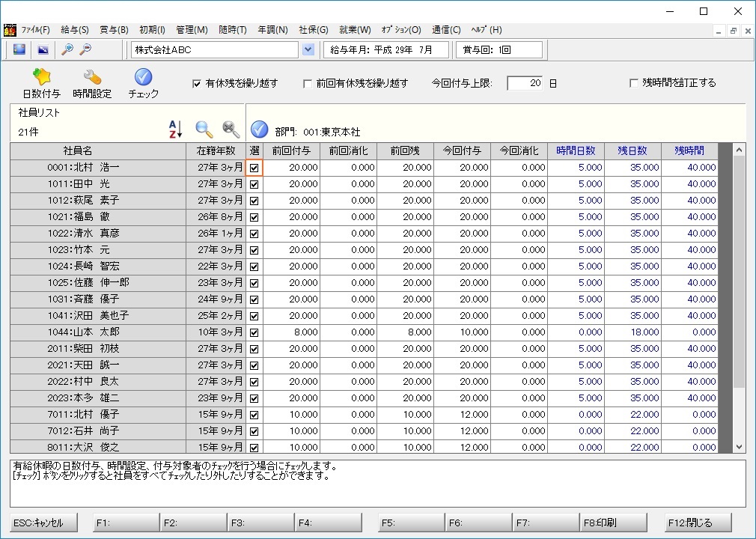Screen dimensions: 756x539
Task: Click the 在籍年数 column header
Action: point(216,151)
